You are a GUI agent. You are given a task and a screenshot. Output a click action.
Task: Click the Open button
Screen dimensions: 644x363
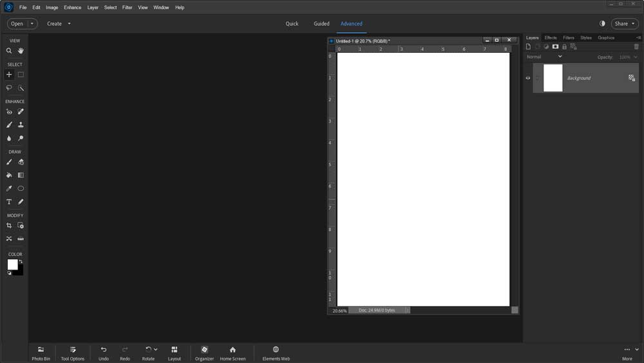pyautogui.click(x=17, y=23)
